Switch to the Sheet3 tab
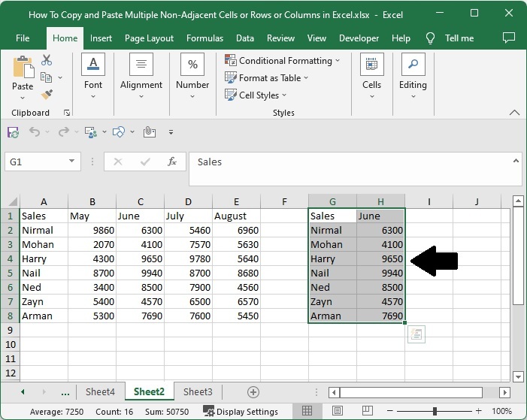Viewport: 527px width, 420px height. (x=198, y=392)
